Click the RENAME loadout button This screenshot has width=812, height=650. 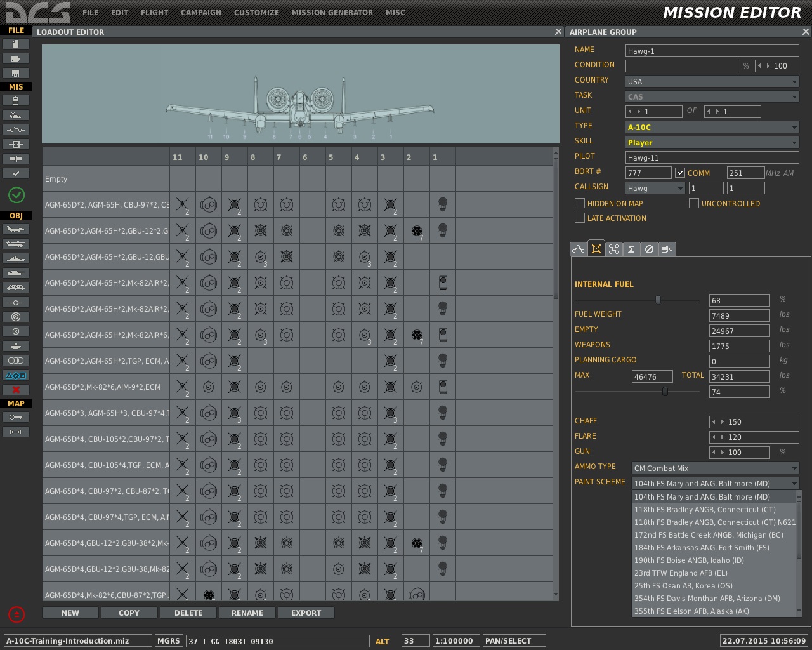(x=247, y=613)
